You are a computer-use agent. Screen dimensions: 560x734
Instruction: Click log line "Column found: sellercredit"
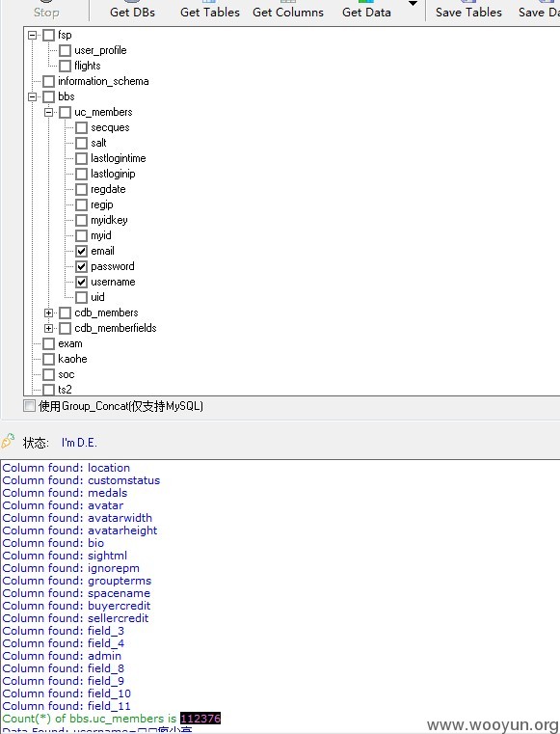[x=76, y=618]
